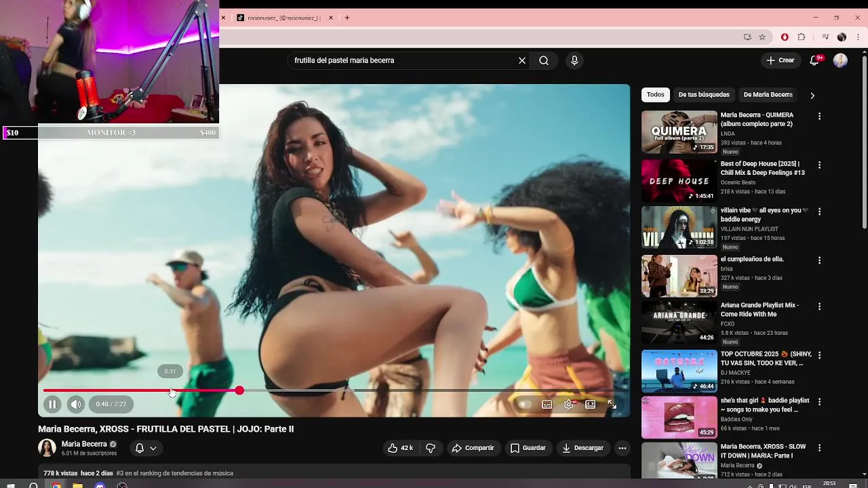Click the page vertical scrollbar
This screenshot has width=868, height=488.
pyautogui.click(x=864, y=142)
